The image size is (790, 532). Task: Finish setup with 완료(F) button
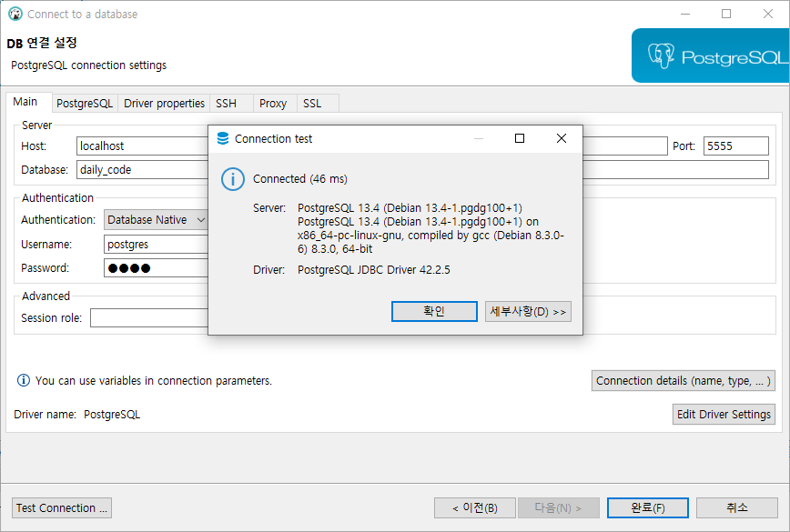click(648, 507)
